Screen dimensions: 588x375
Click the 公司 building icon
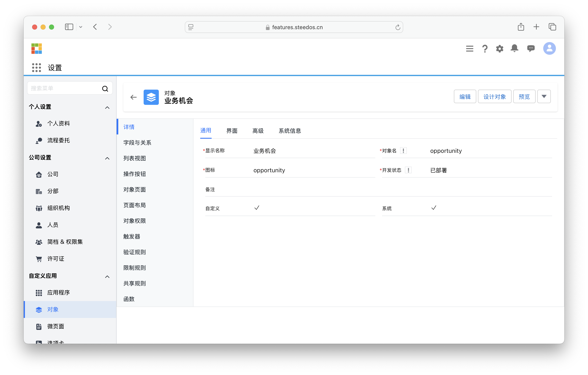click(39, 174)
